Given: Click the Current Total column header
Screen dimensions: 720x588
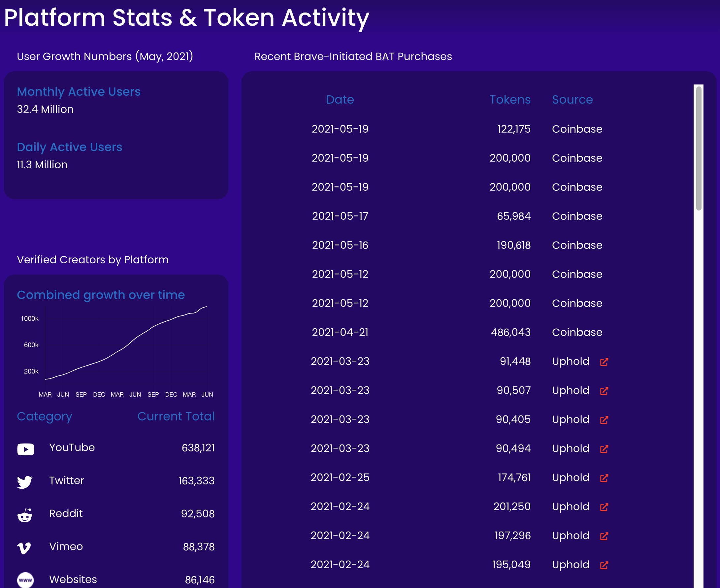Looking at the screenshot, I should [176, 416].
